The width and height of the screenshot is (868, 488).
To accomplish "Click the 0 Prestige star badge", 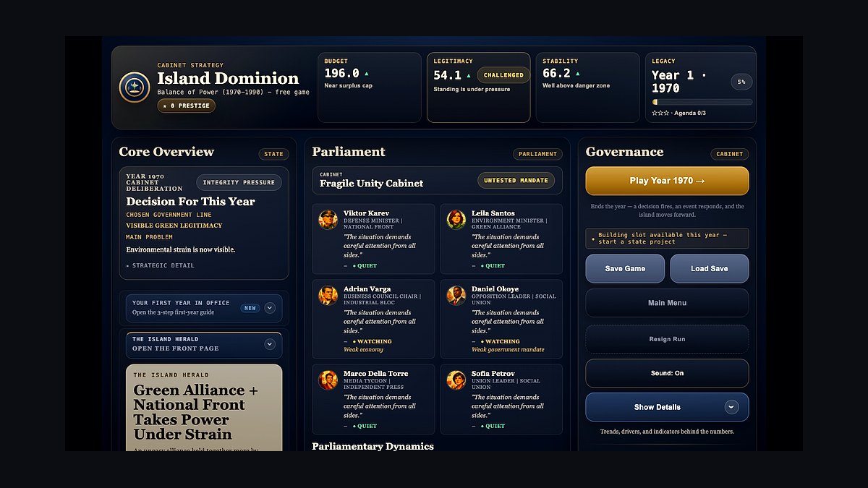I will (187, 106).
